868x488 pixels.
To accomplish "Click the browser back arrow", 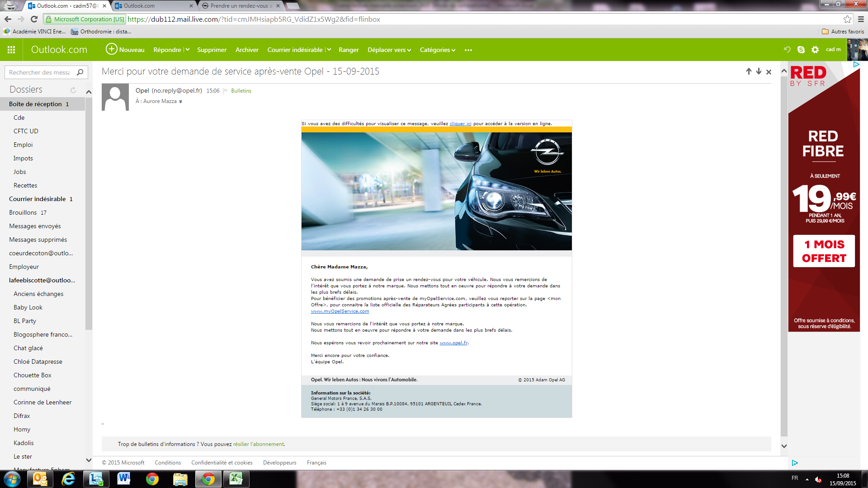I will coord(8,19).
